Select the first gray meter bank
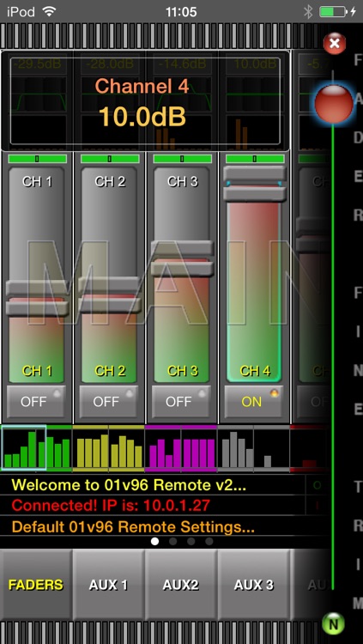Image resolution: width=363 pixels, height=644 pixels. 236,448
